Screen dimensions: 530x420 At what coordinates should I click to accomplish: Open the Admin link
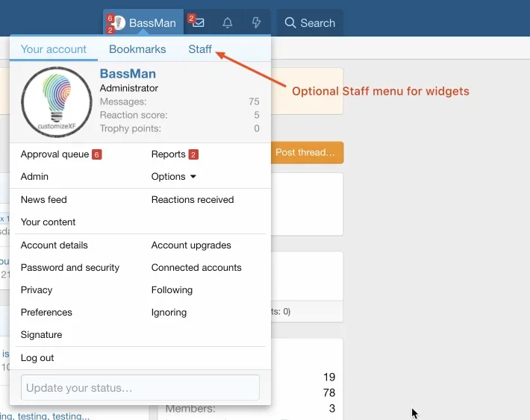[34, 176]
